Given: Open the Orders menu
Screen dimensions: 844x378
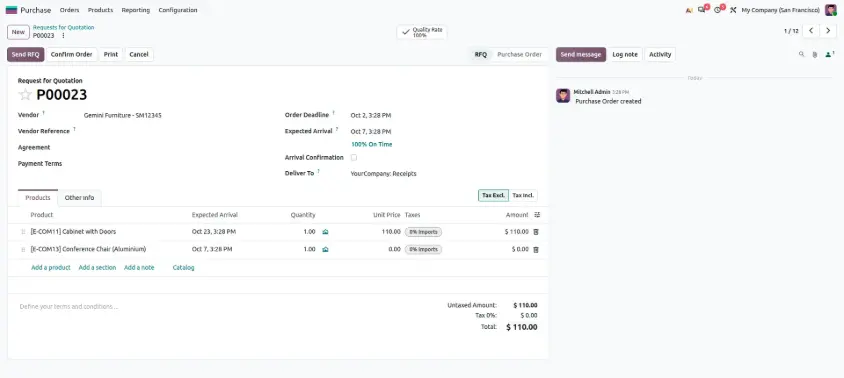Looking at the screenshot, I should [x=69, y=10].
